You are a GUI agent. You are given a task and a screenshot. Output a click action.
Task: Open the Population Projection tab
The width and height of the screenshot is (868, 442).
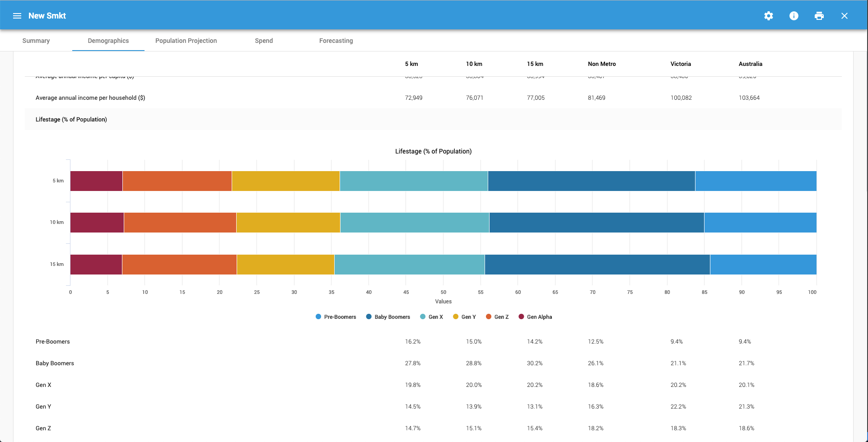click(x=186, y=41)
